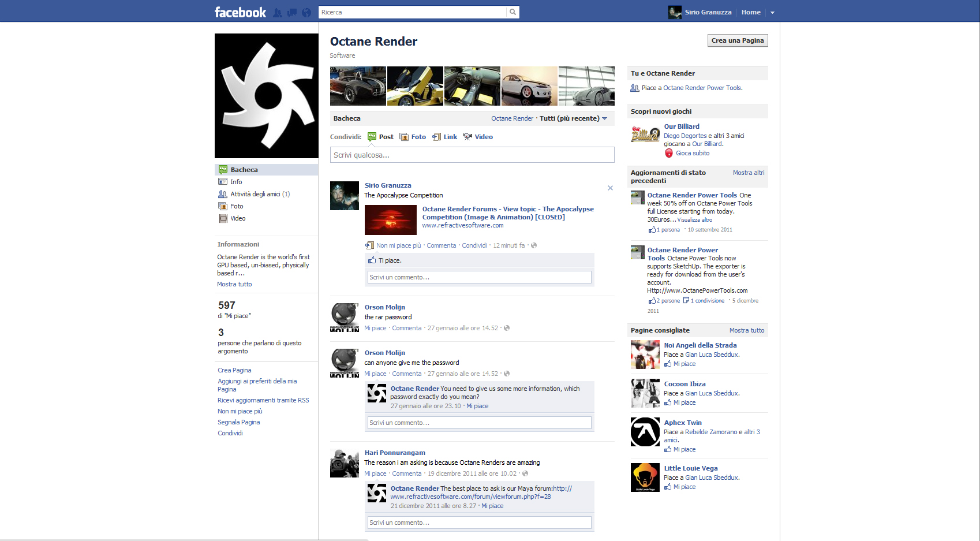Open notifications globe icon in top bar
Image resolution: width=980 pixels, height=541 pixels.
click(306, 12)
